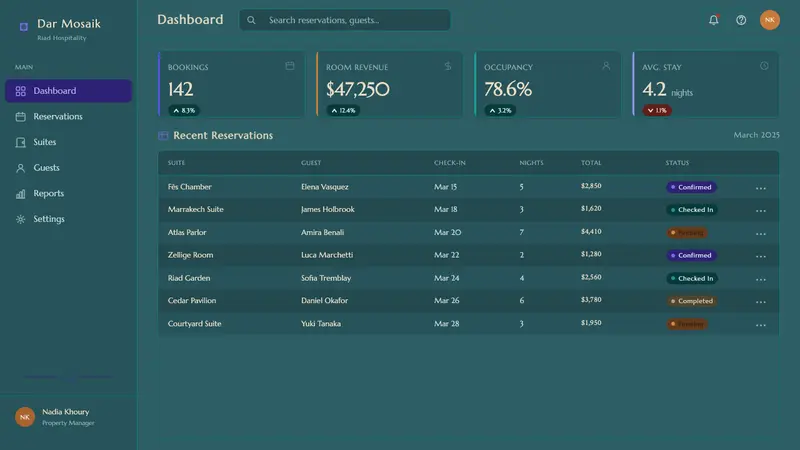This screenshot has height=450, width=800.
Task: Select guest Luca Marchetti
Action: (x=327, y=255)
